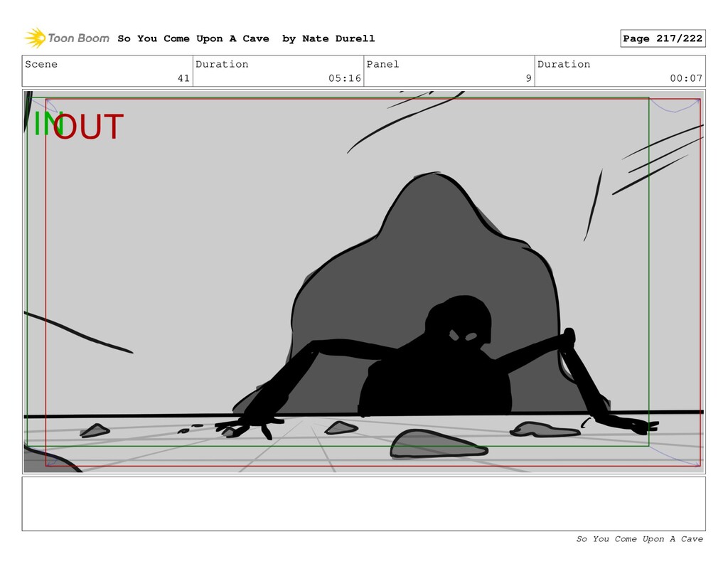Click panel number value '9'

(x=528, y=78)
